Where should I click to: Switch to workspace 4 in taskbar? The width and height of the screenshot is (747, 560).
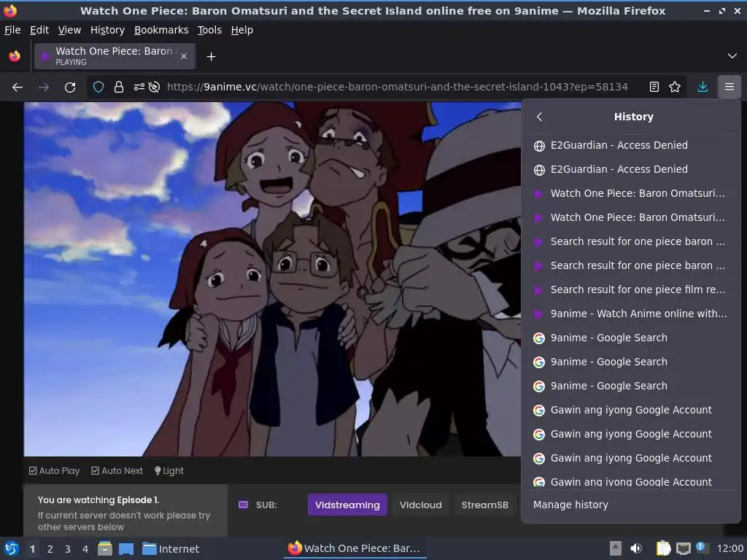coord(85,549)
